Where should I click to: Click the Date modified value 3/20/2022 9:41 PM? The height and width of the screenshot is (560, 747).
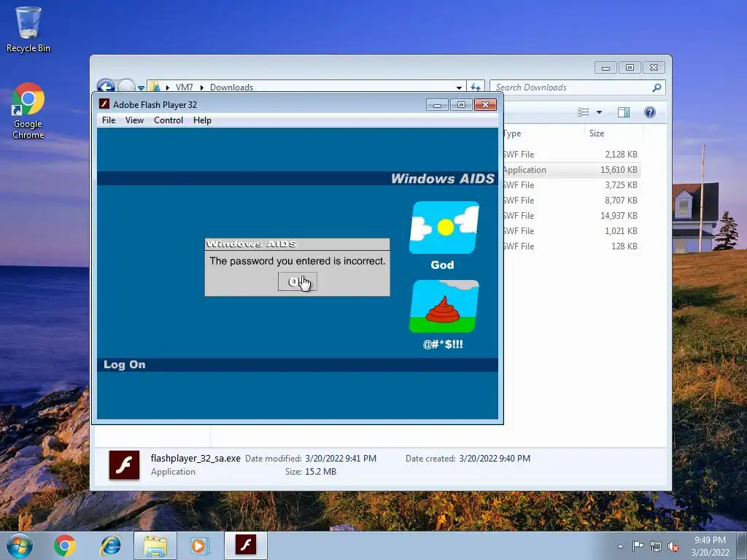pyautogui.click(x=341, y=458)
